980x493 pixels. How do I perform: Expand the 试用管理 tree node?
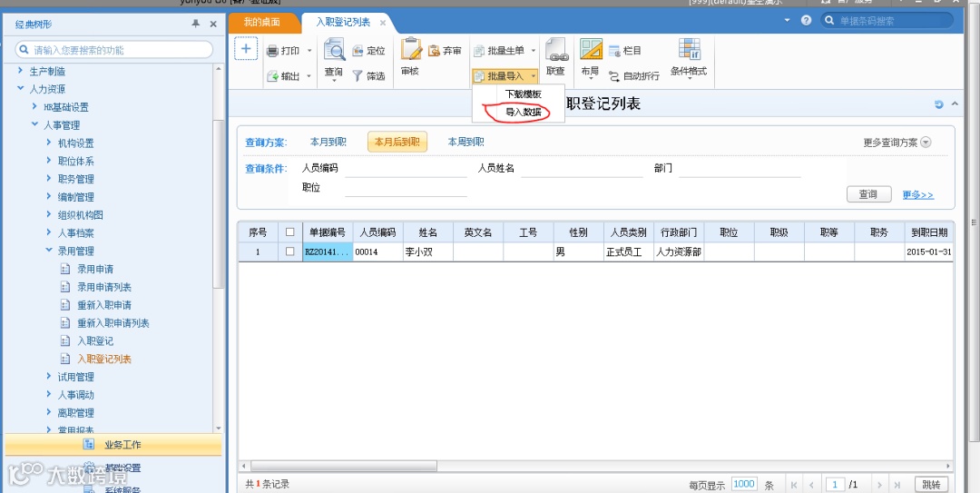tap(49, 377)
